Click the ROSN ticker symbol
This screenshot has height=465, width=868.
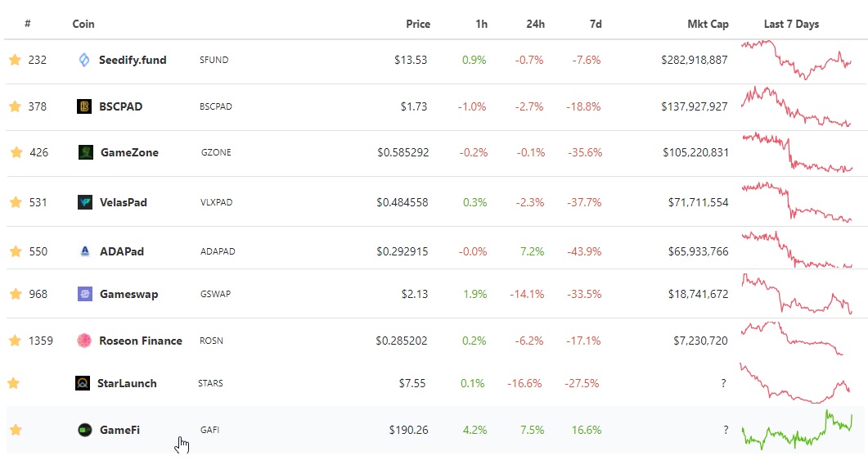tap(211, 341)
